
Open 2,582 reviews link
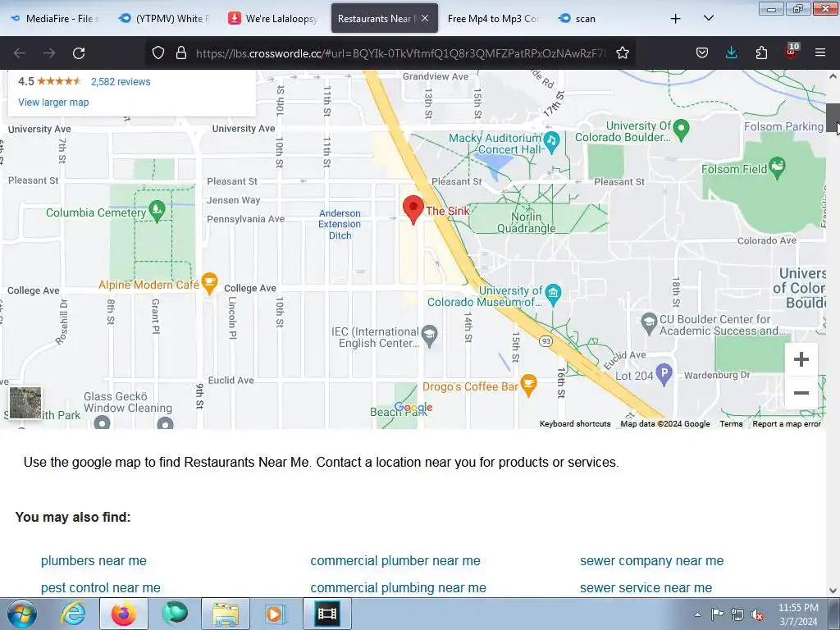(121, 82)
